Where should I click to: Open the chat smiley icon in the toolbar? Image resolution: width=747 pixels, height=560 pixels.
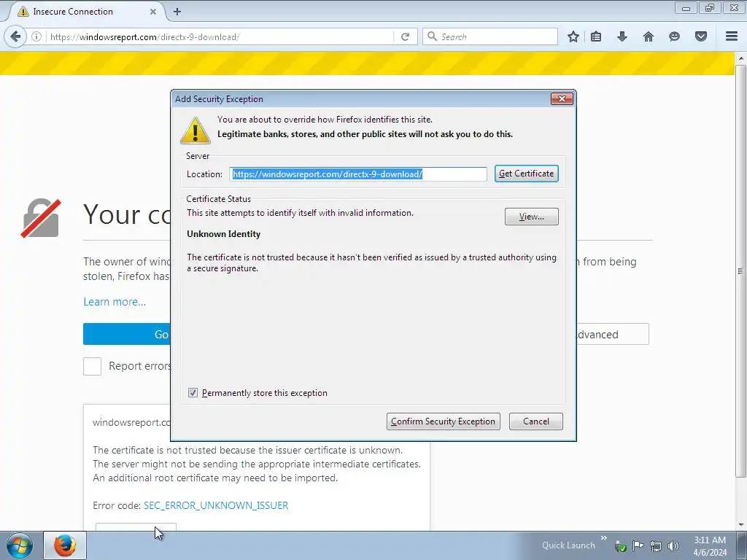click(674, 36)
